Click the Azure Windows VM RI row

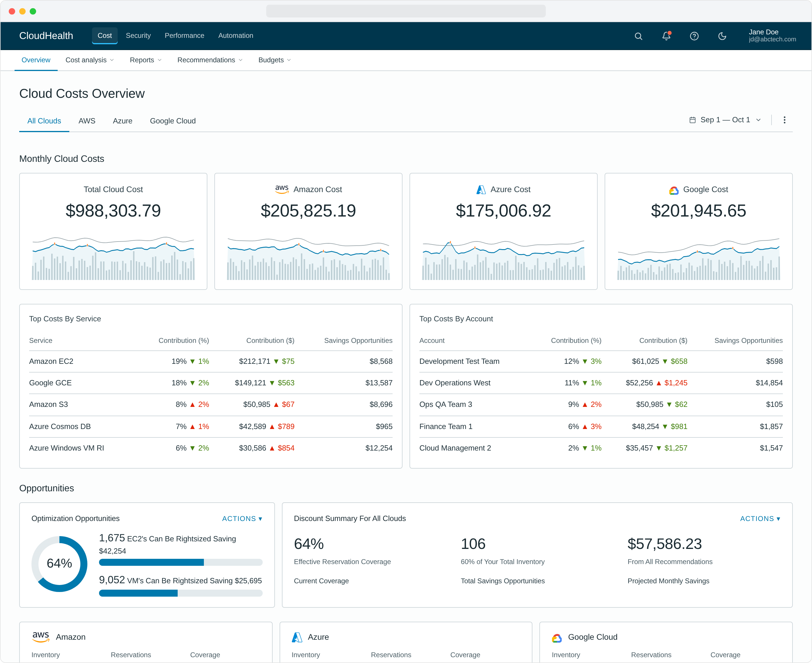[211, 448]
